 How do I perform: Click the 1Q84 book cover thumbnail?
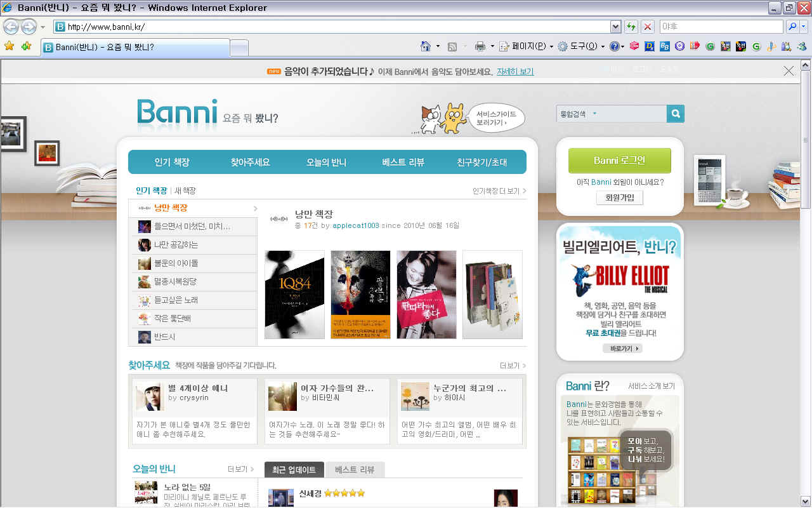click(x=294, y=295)
